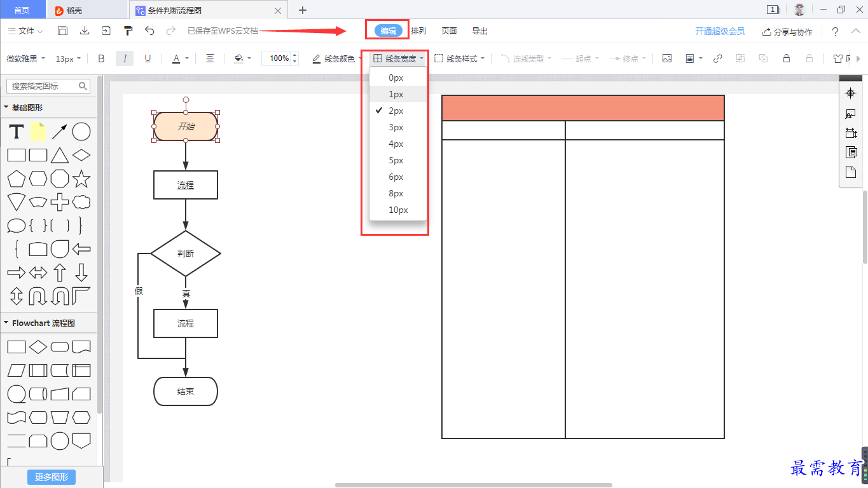
Task: Click the 更多图形 more shapes button
Action: click(x=52, y=477)
